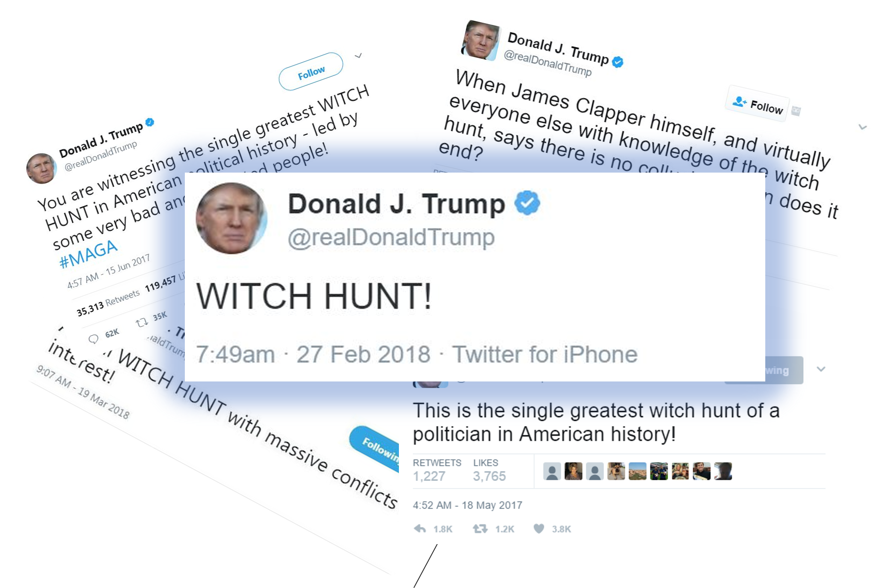Click the verified badge on the center tweet
The image size is (894, 588).
(527, 203)
